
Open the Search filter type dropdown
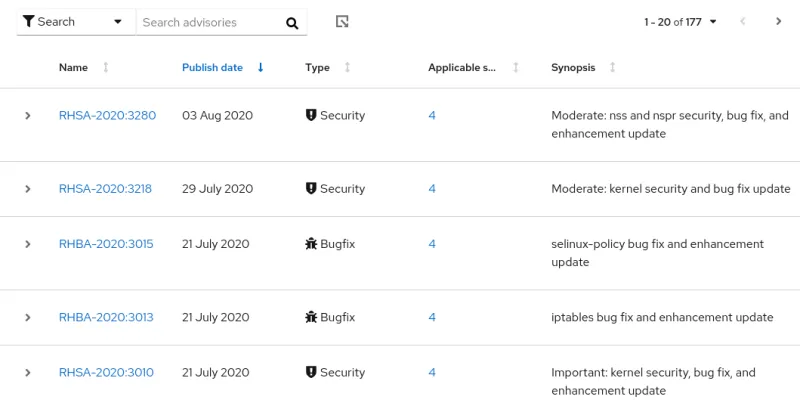(74, 22)
